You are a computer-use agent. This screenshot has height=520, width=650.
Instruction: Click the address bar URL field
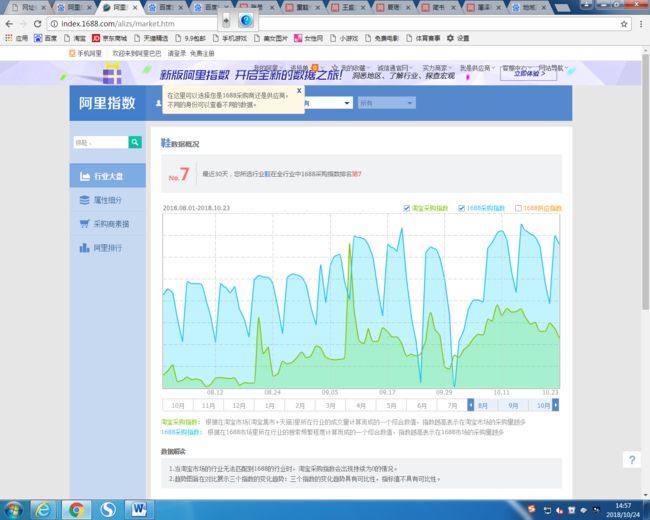tap(340, 24)
